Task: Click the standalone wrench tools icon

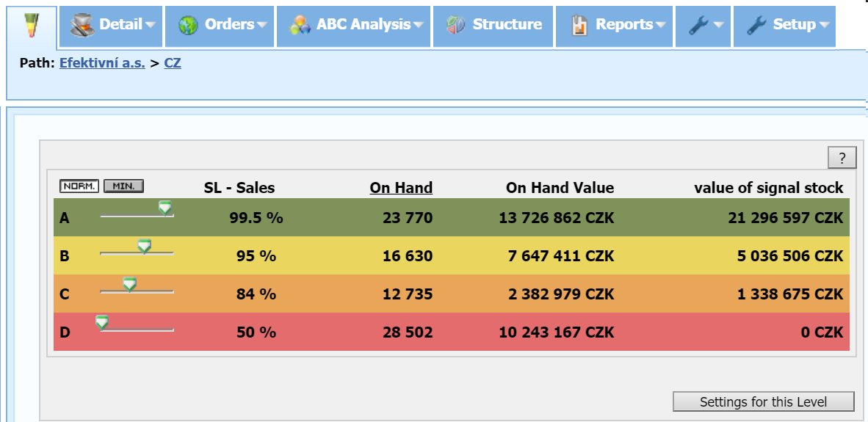Action: pos(697,25)
